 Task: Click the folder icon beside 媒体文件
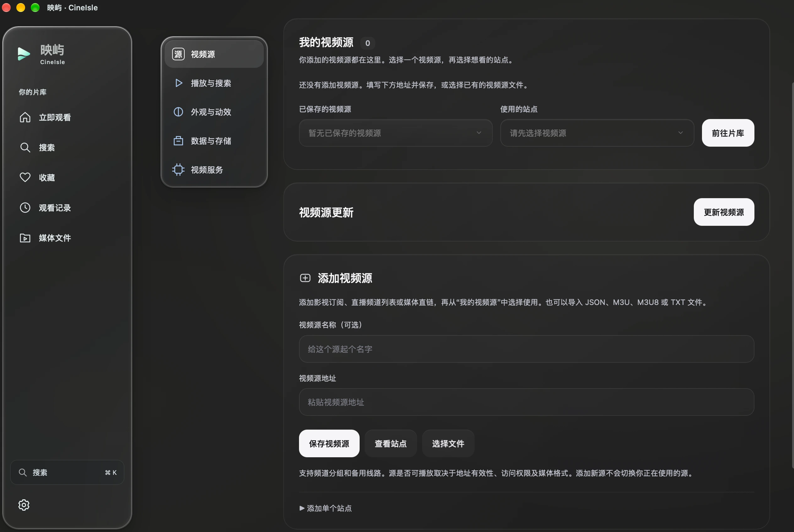click(25, 238)
